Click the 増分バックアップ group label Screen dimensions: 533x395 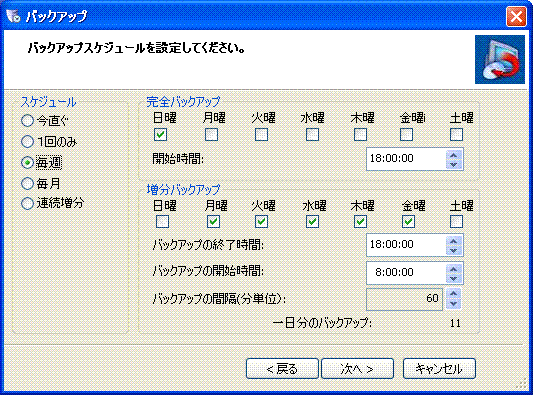tap(183, 189)
